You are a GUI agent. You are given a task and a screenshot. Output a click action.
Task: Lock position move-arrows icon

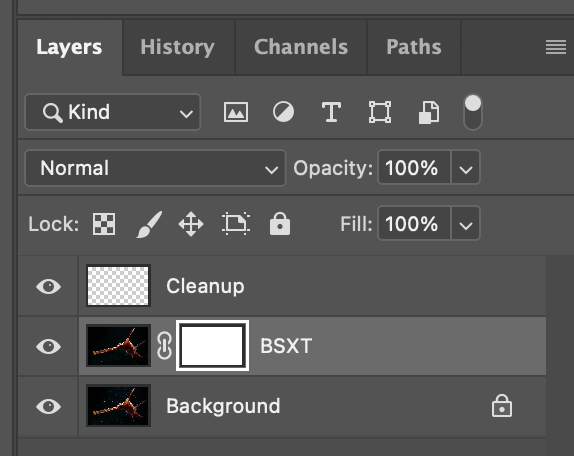[x=191, y=224]
